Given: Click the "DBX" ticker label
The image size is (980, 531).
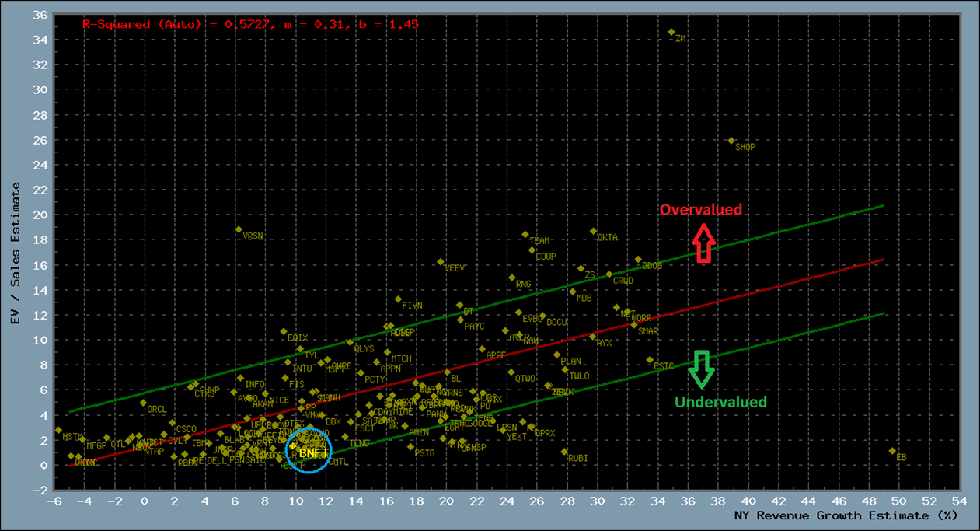Looking at the screenshot, I should tap(333, 422).
